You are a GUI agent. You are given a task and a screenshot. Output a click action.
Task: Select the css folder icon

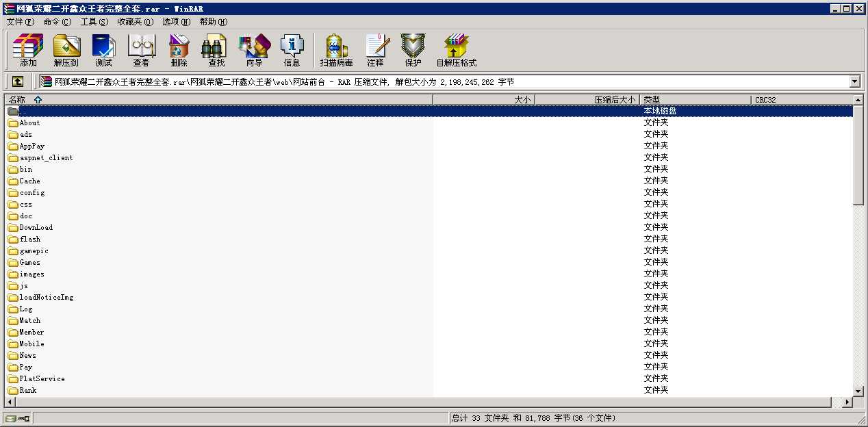pyautogui.click(x=13, y=205)
